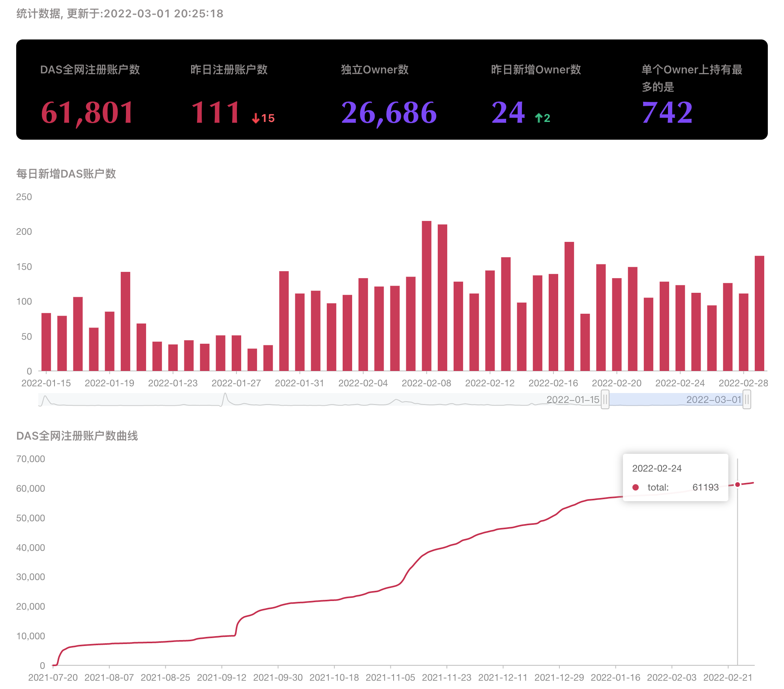Click the tallest bar near 2022-02-08
Viewport: 784px width, 689px height.
426,296
